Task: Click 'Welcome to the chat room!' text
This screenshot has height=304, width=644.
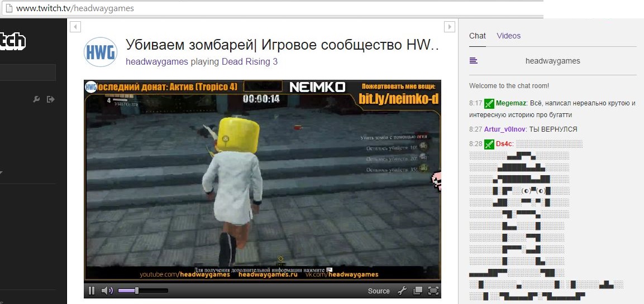Action: [509, 86]
